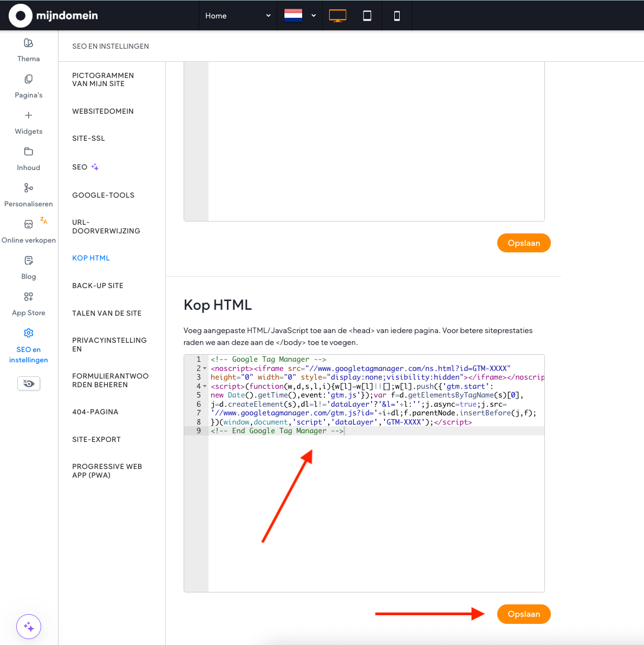Open the Personaliseren icon

pyautogui.click(x=29, y=188)
